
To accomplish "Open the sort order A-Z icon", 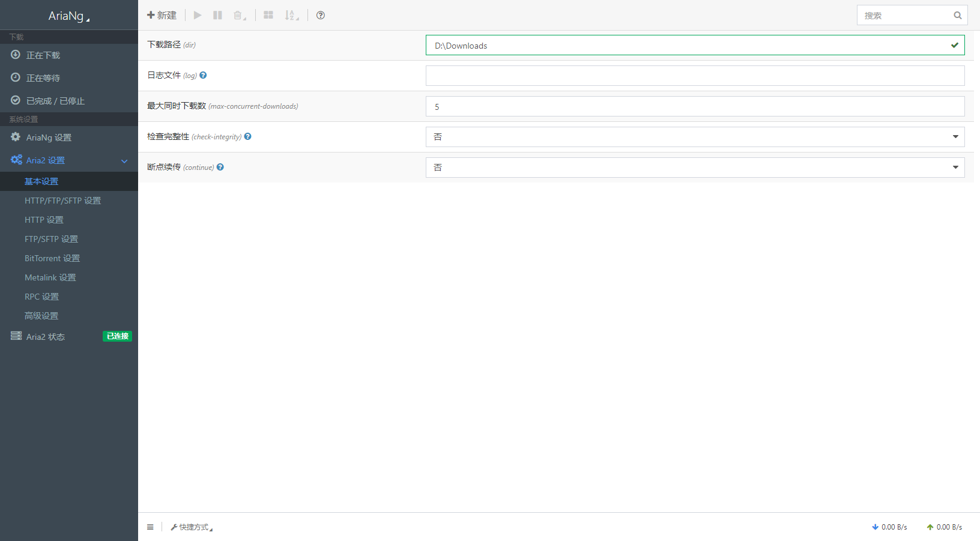I will [291, 15].
